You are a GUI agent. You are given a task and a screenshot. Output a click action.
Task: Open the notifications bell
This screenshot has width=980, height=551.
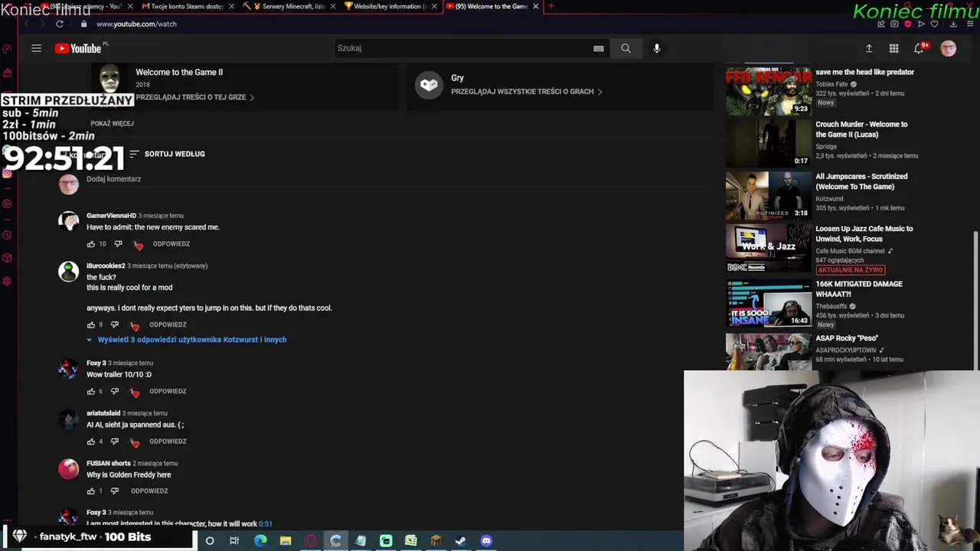pyautogui.click(x=920, y=48)
